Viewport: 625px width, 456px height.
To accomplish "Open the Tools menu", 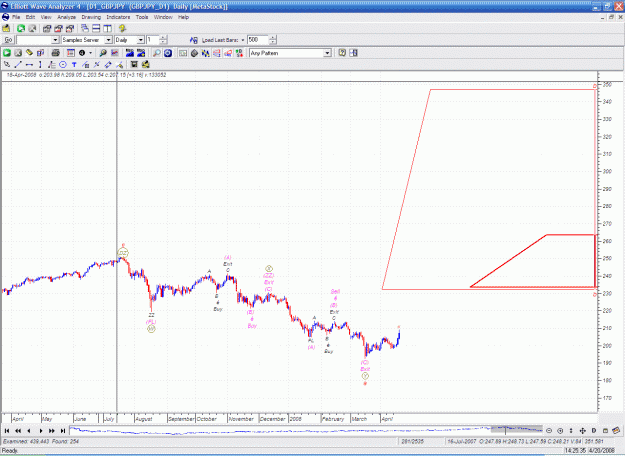I will 142,17.
